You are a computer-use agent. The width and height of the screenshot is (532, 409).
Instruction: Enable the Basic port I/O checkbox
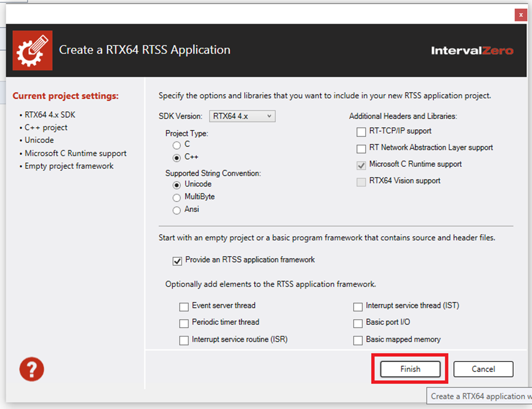tap(358, 323)
